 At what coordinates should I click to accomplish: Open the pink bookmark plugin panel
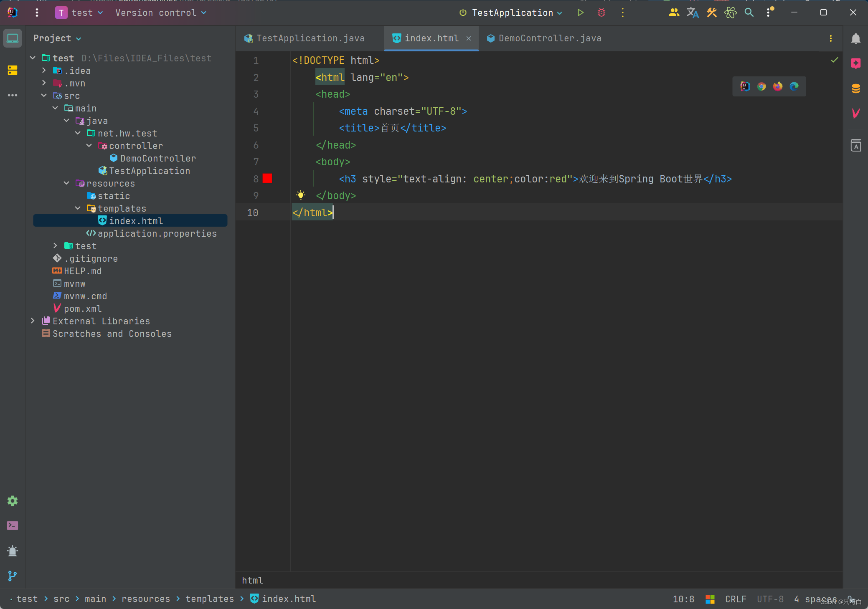point(855,63)
